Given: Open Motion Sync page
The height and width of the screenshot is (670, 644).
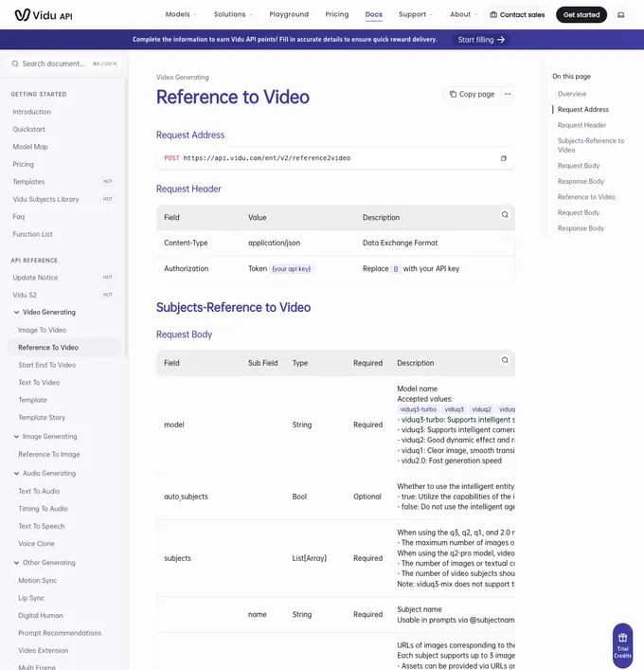Looking at the screenshot, I should point(38,581).
